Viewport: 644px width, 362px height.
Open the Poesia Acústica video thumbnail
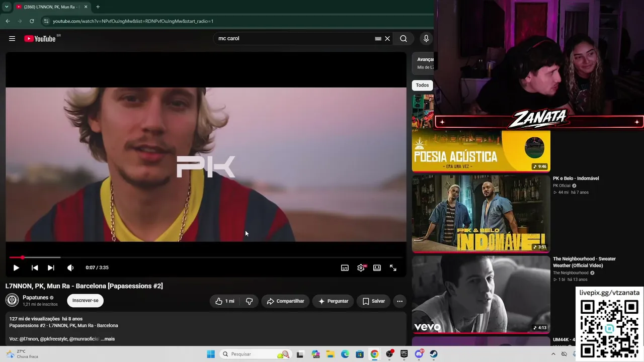(481, 151)
